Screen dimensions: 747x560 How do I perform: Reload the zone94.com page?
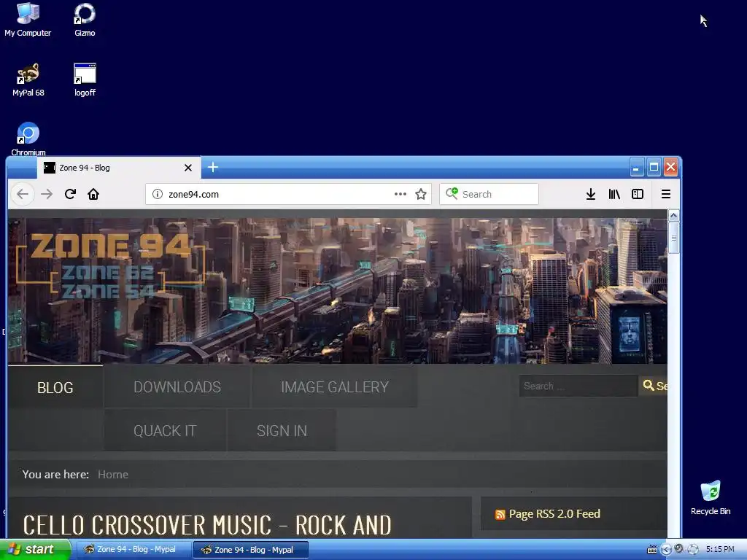70,194
